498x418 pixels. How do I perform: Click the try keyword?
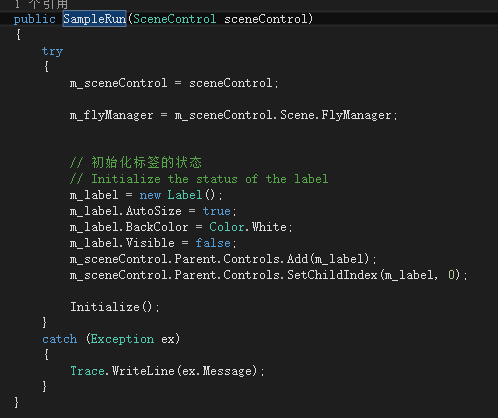pos(52,51)
